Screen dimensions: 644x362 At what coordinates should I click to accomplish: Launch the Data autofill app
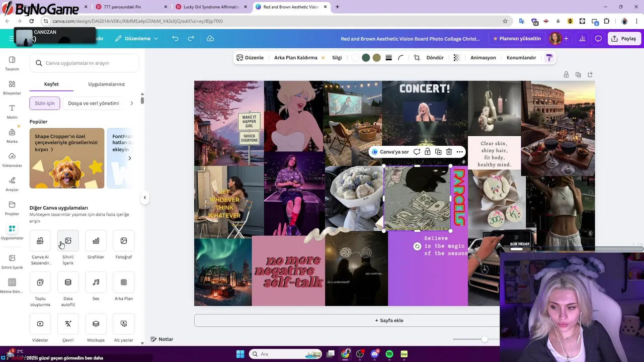pyautogui.click(x=68, y=283)
